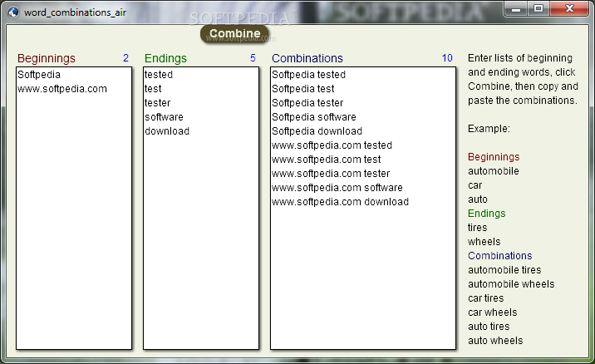Click 'automobile wheels' in the example text
The height and width of the screenshot is (364, 595).
tap(511, 284)
